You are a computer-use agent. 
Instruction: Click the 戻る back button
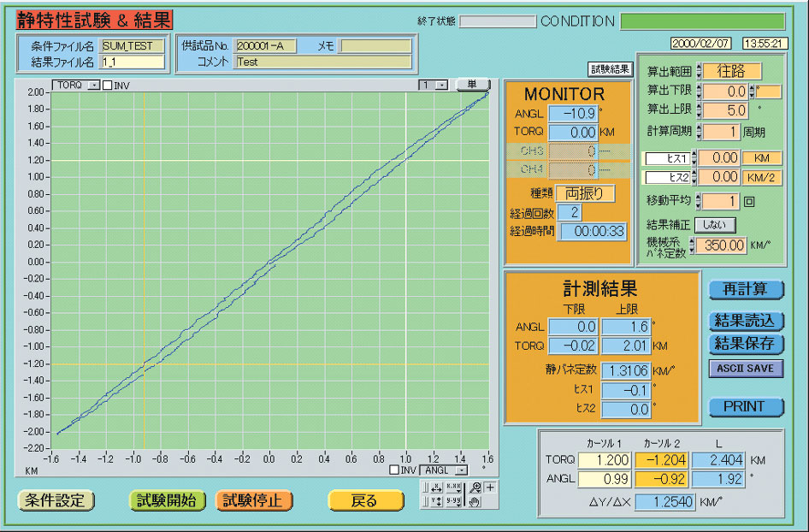(x=365, y=500)
